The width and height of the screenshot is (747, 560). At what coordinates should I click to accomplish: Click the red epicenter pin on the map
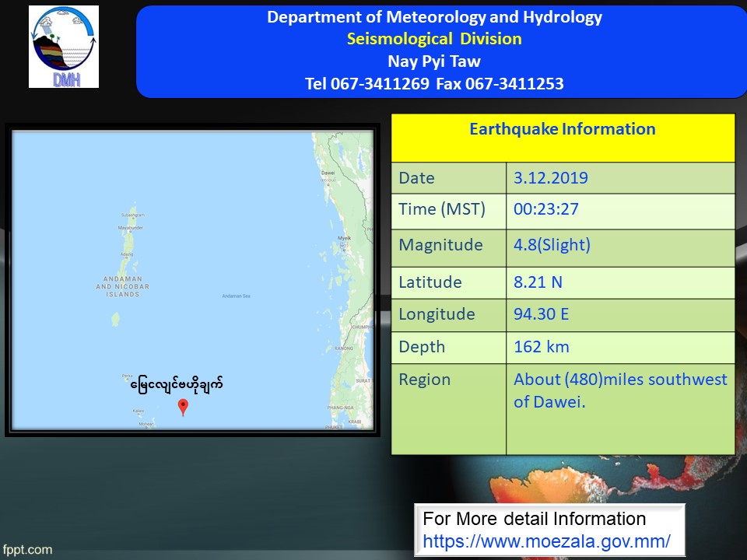[183, 408]
